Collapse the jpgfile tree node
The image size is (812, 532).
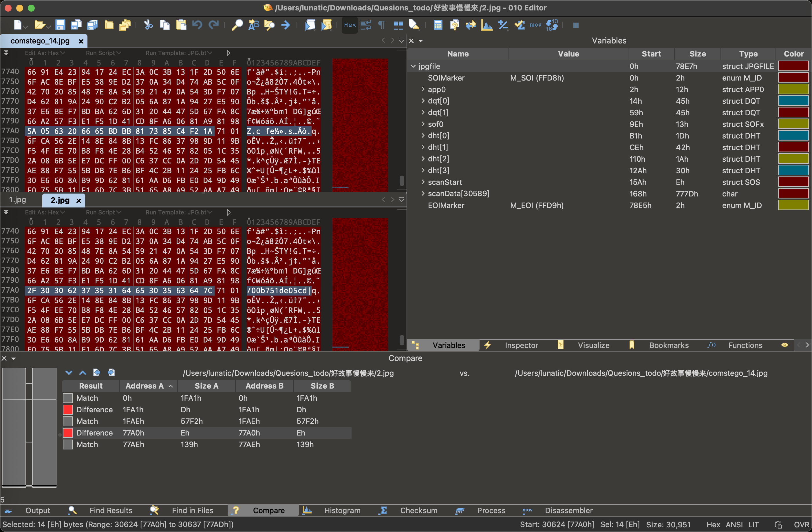[x=413, y=66]
